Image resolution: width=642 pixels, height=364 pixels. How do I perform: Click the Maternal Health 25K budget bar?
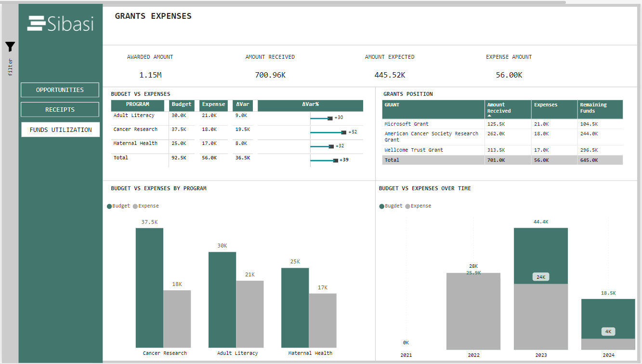(295, 308)
